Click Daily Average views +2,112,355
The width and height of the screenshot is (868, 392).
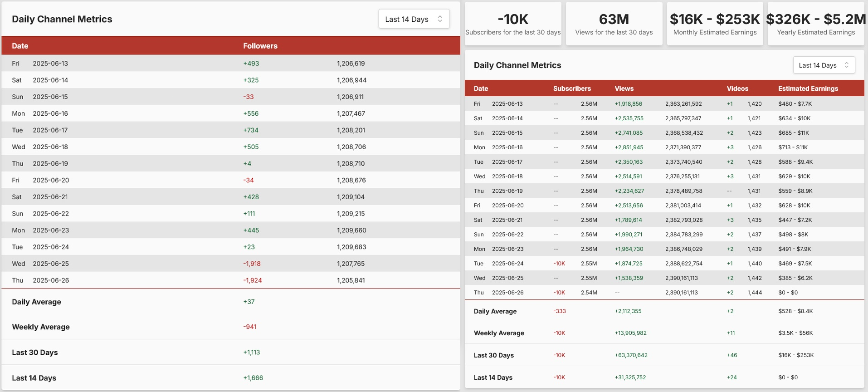point(628,311)
